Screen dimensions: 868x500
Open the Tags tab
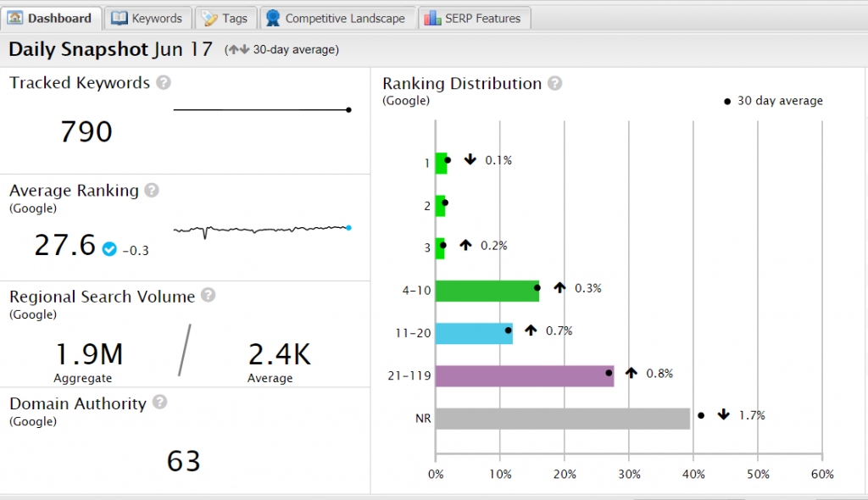pos(225,19)
